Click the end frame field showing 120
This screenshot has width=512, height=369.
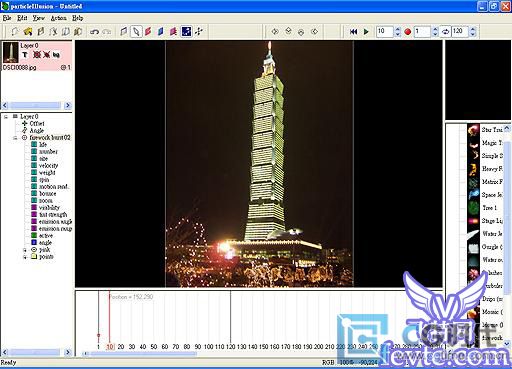pos(460,32)
